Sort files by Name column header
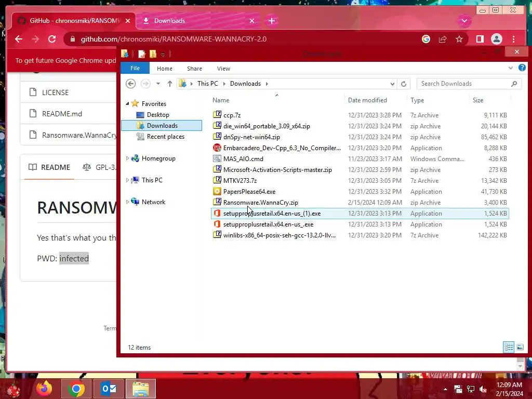 277,100
